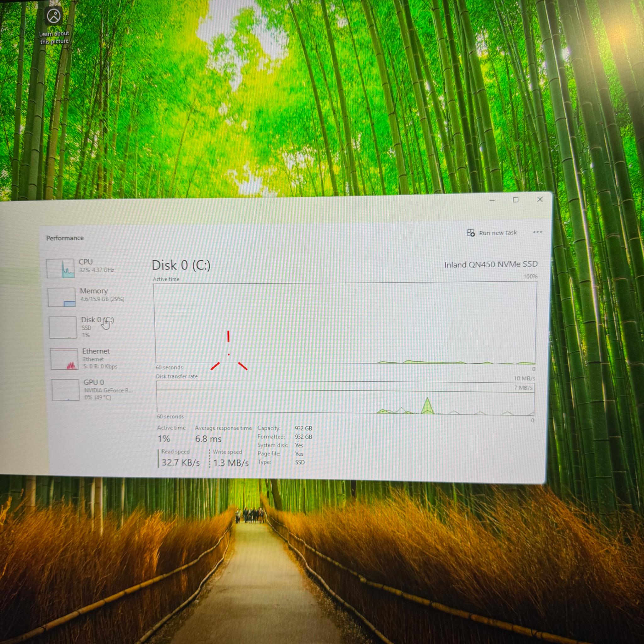Click the Type SSD value

(x=300, y=462)
